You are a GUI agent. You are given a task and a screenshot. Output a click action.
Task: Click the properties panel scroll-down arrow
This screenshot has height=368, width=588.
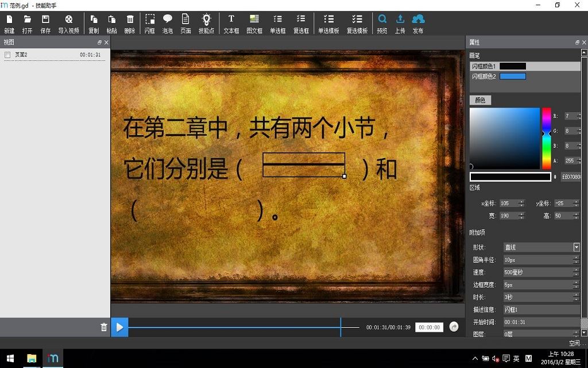(584, 333)
